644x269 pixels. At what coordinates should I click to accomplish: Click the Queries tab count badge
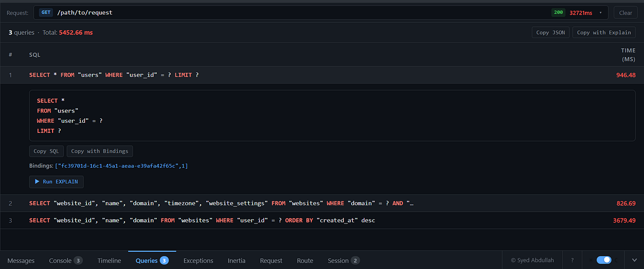[164, 260]
